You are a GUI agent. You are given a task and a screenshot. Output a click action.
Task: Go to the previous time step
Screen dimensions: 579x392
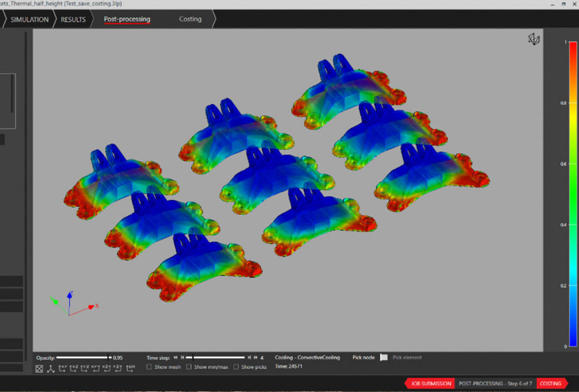click(x=182, y=357)
